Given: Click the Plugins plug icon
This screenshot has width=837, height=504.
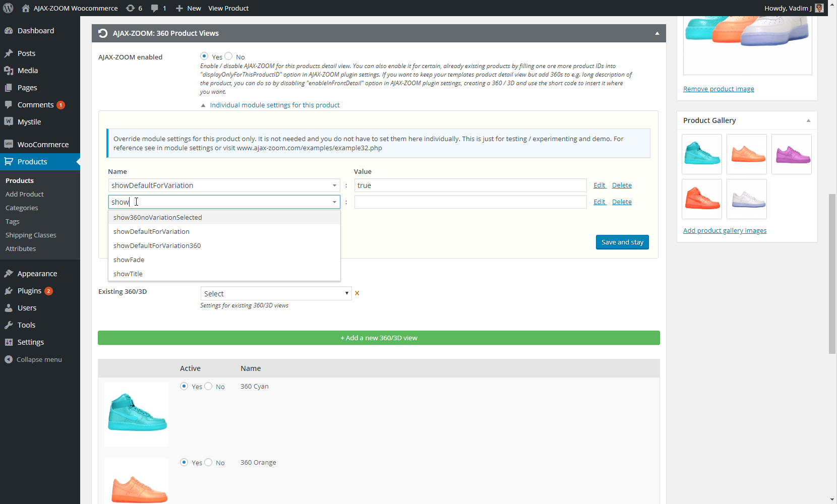Looking at the screenshot, I should (9, 291).
